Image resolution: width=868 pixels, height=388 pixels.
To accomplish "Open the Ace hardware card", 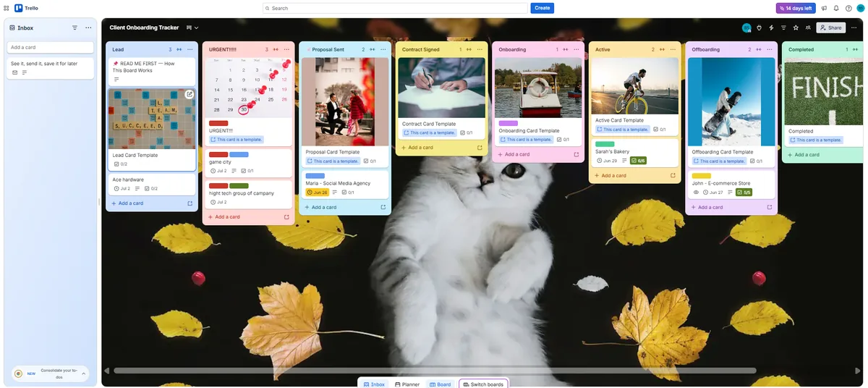I will tap(152, 184).
